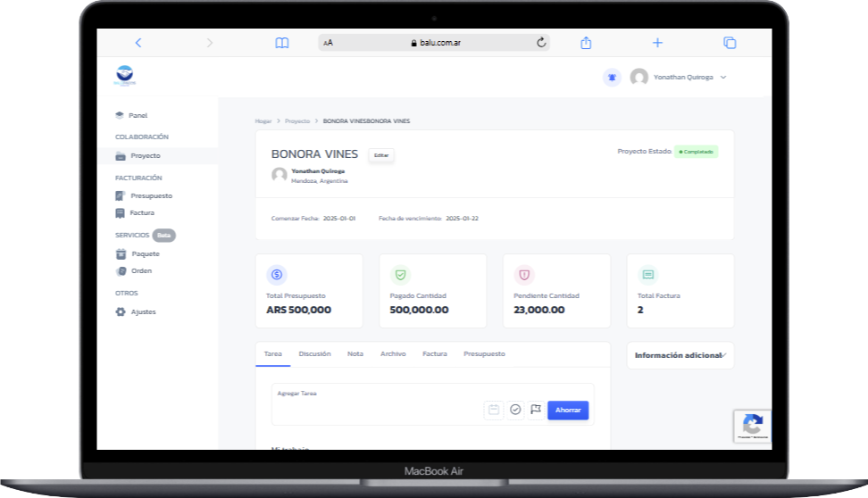Toggle the checkmark circle in task box
The width and height of the screenshot is (868, 498).
click(515, 410)
